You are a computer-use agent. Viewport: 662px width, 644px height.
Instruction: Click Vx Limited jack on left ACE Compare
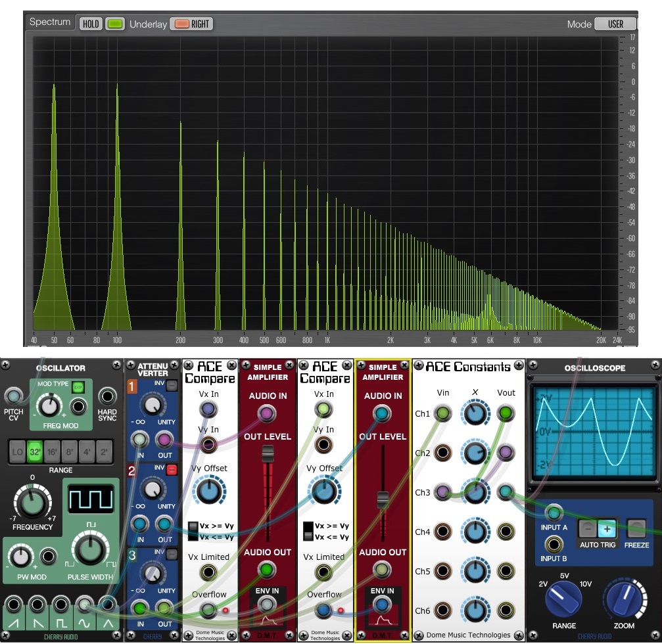208,572
